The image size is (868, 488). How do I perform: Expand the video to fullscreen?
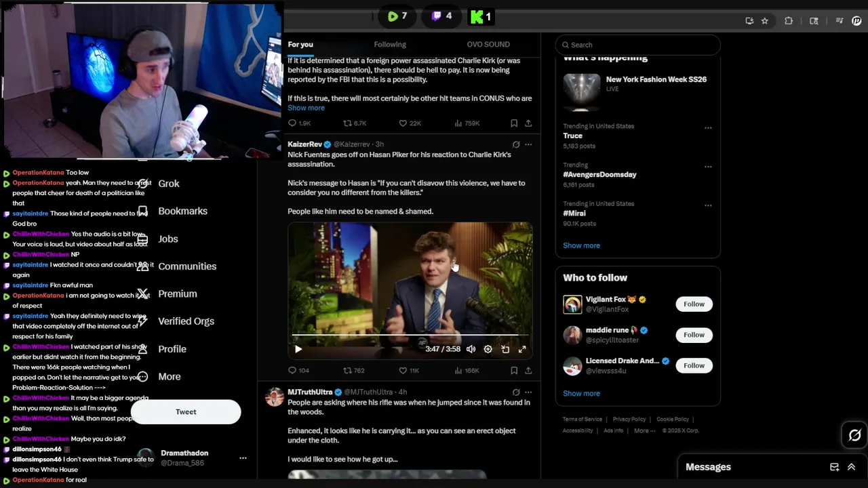(x=522, y=350)
